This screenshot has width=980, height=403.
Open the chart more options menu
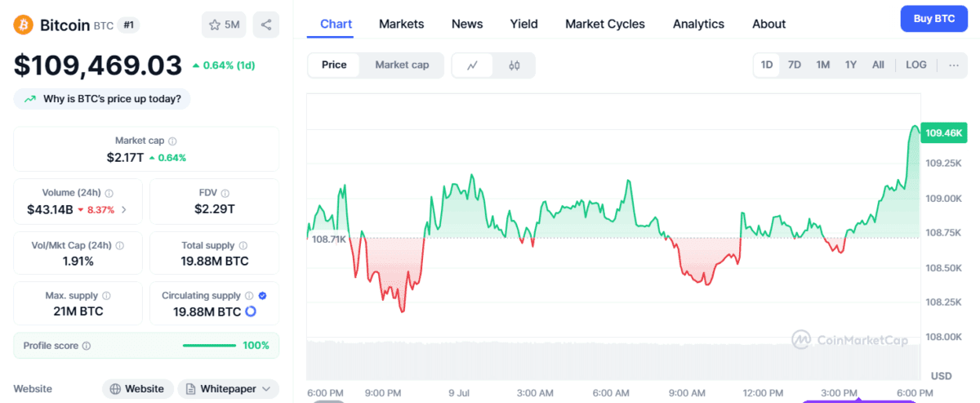[953, 65]
